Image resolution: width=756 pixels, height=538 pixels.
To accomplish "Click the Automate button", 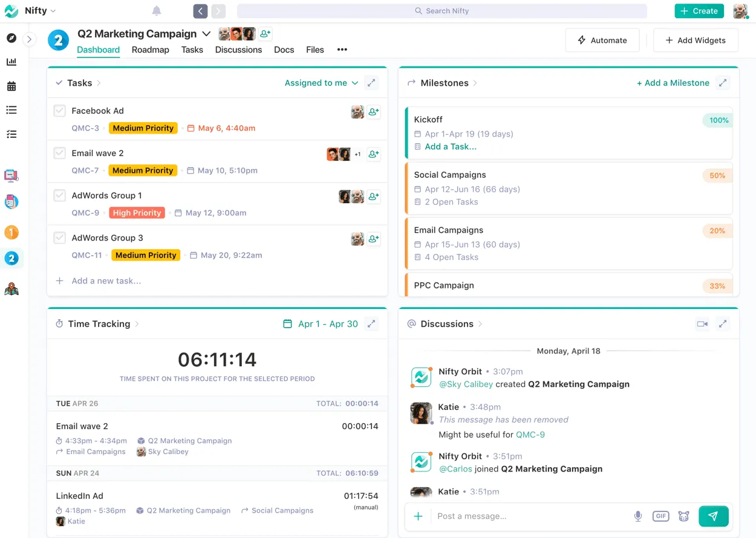I will [602, 40].
